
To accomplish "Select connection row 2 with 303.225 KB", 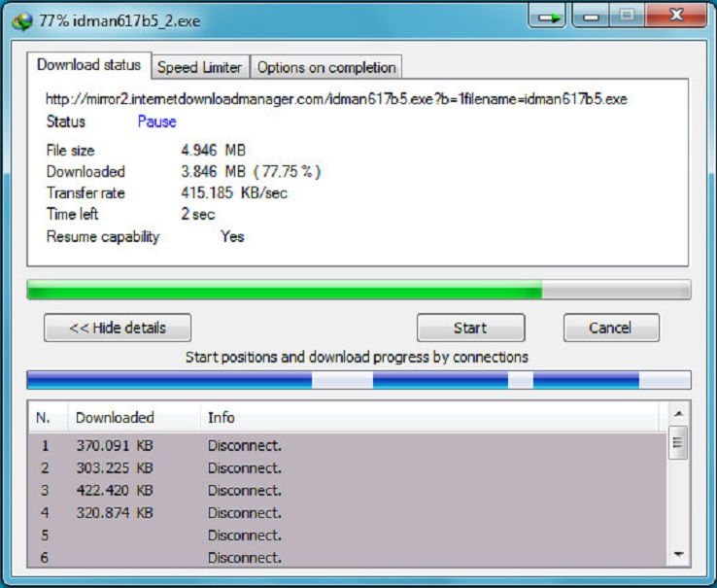I will (x=347, y=467).
